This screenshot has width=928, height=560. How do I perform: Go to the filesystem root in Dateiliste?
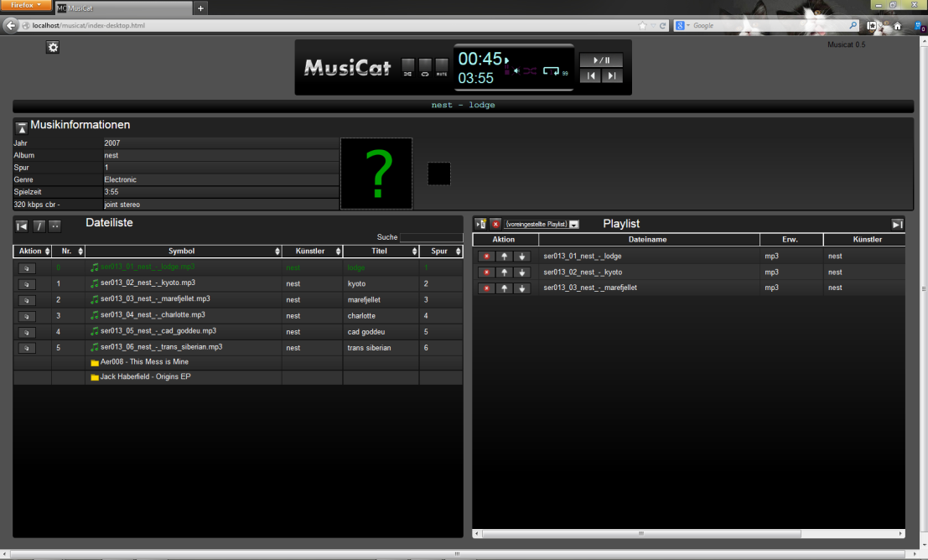(38, 226)
